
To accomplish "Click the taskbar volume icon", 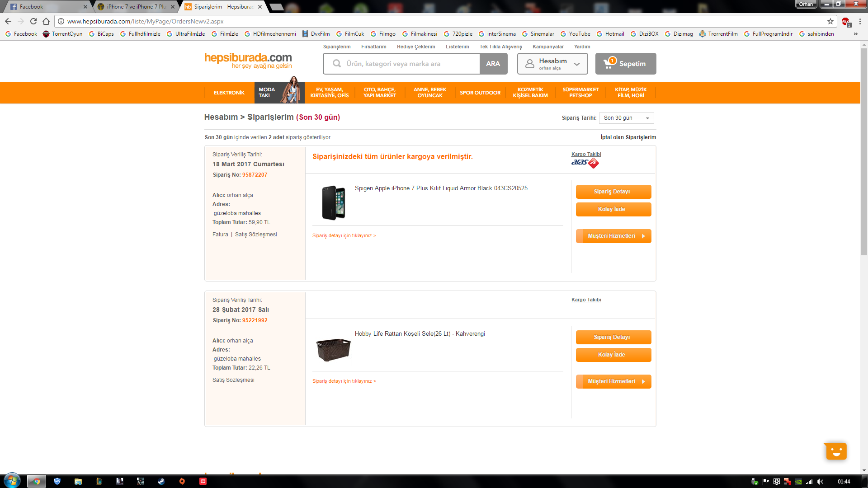I will [x=820, y=482].
